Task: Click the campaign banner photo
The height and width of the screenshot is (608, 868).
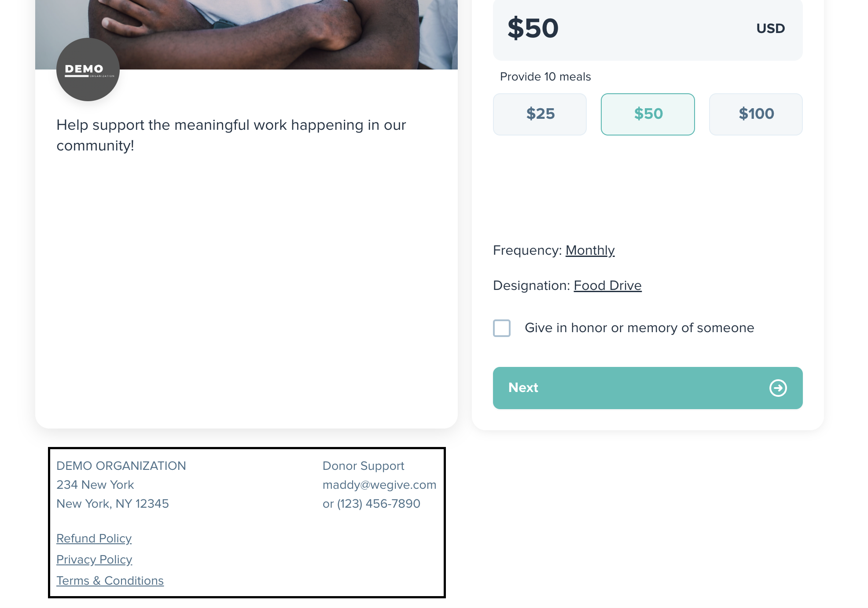Action: click(246, 35)
